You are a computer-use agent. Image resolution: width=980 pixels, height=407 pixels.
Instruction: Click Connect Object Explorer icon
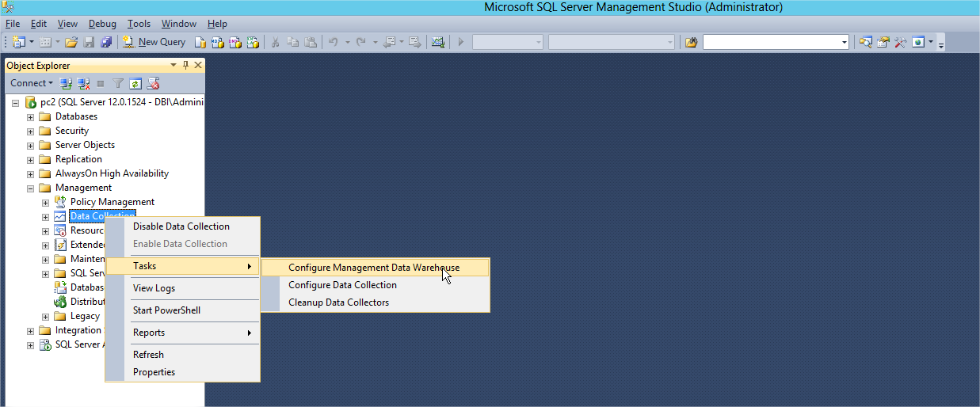click(67, 83)
